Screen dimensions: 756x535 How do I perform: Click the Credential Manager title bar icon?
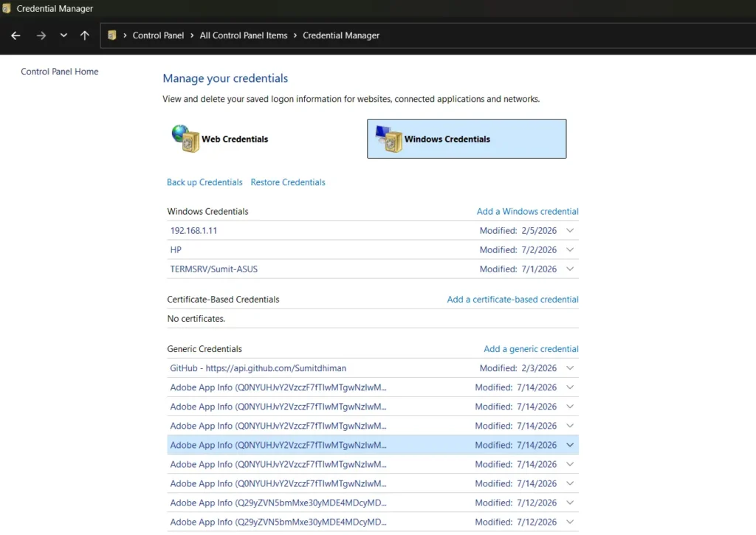pyautogui.click(x=6, y=8)
